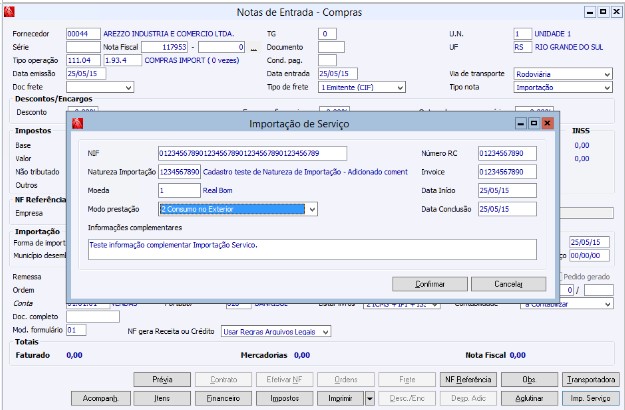Click the Mod. formulário field

(x=76, y=330)
